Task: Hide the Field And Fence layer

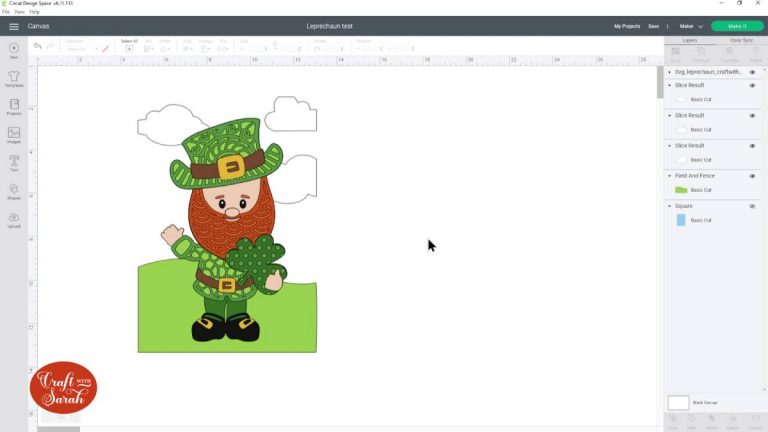Action: click(752, 176)
